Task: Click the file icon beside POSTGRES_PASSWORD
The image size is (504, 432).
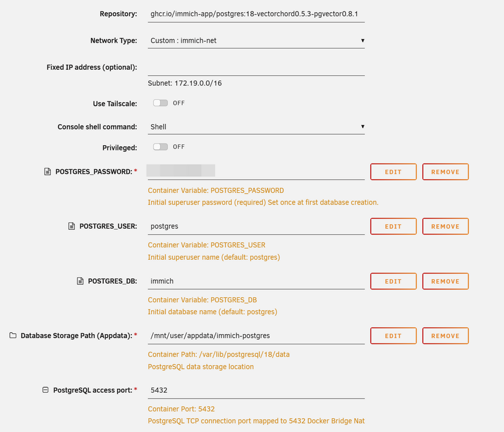Action: click(x=47, y=172)
